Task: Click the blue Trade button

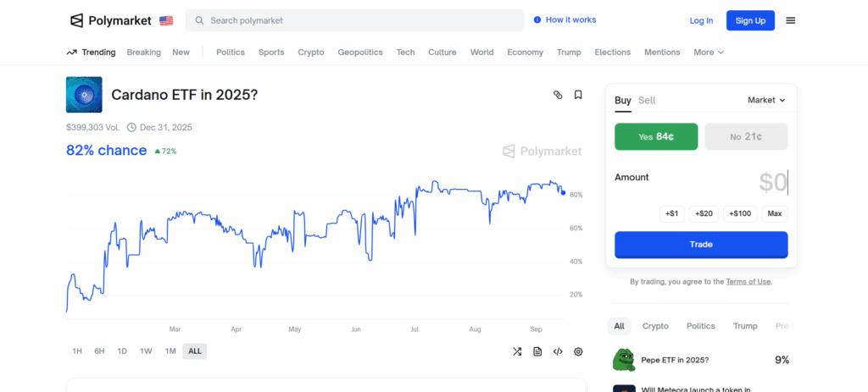Action: tap(701, 245)
